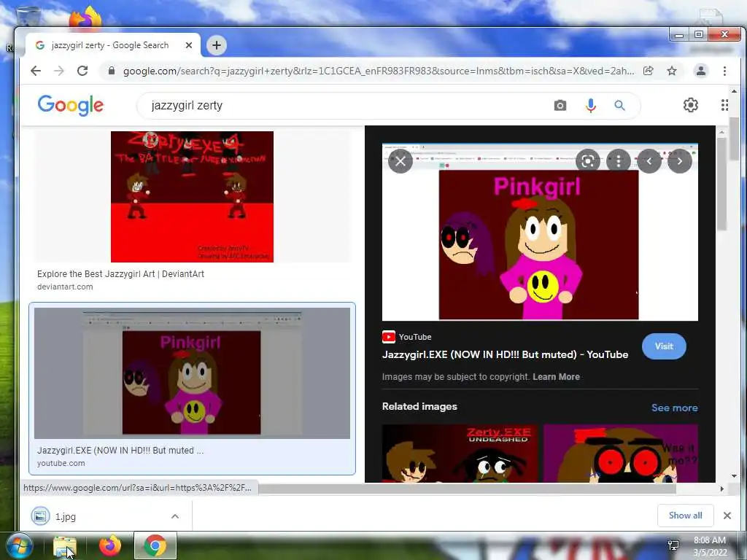Viewport: 747px width, 560px height.
Task: Open a new Chrome tab
Action: click(216, 45)
